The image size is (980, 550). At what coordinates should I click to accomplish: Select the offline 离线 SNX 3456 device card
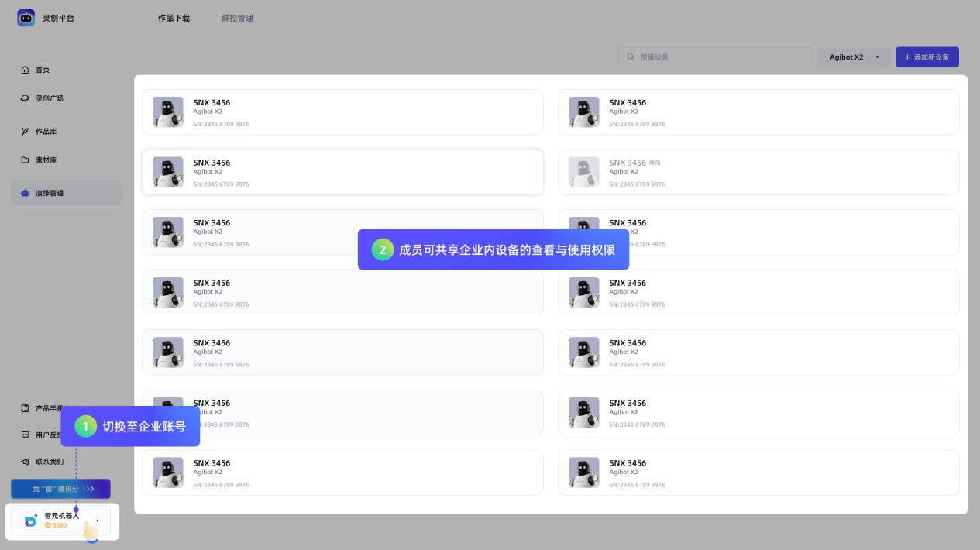click(x=758, y=172)
